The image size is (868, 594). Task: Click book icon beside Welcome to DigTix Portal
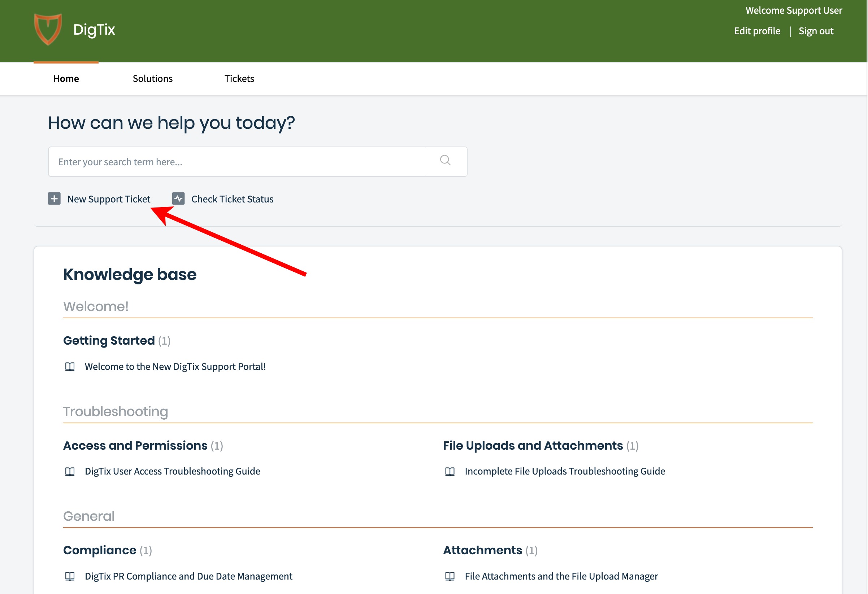pyautogui.click(x=70, y=367)
